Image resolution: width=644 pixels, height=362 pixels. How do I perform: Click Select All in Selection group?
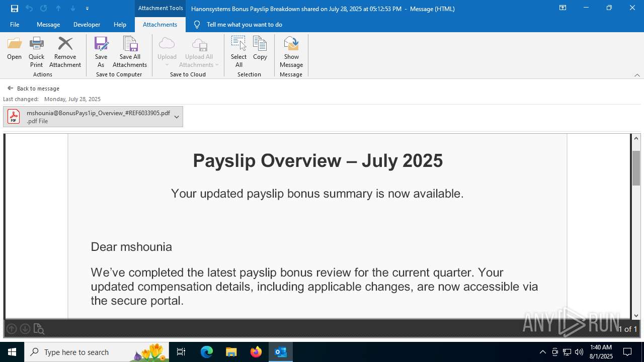point(238,52)
